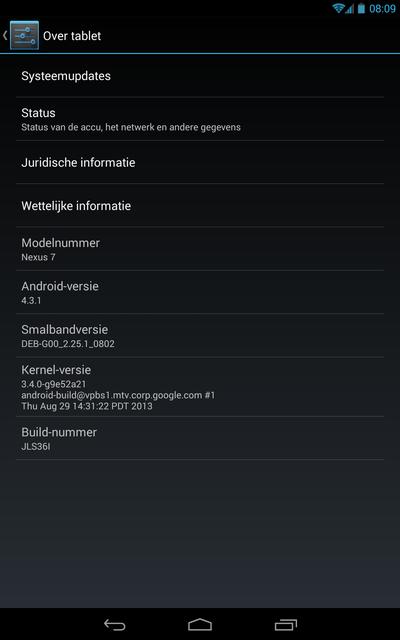
Task: Tap the Android back navigation button
Action: coord(114,624)
